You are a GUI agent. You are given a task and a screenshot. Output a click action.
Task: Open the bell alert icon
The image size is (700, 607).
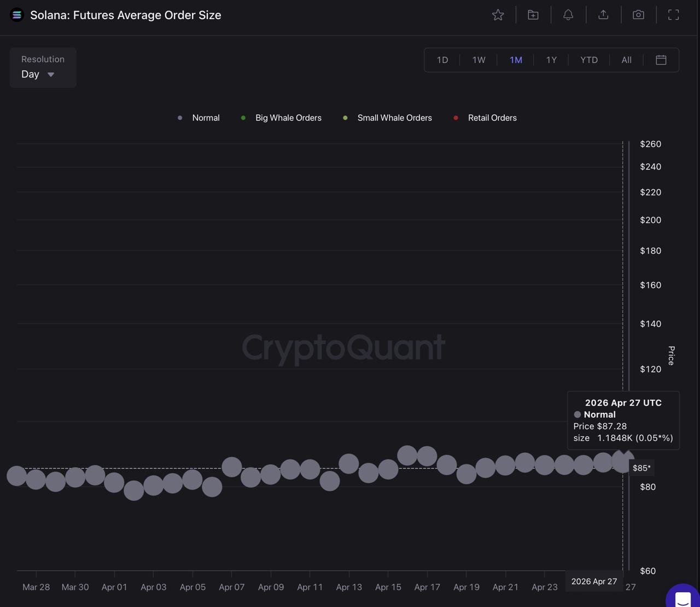568,15
